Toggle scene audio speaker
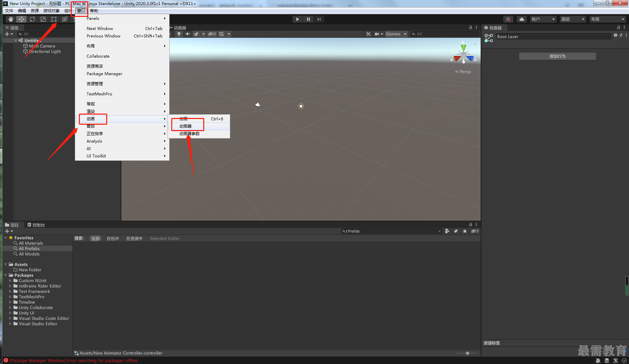The height and width of the screenshot is (364, 629). 188,34
